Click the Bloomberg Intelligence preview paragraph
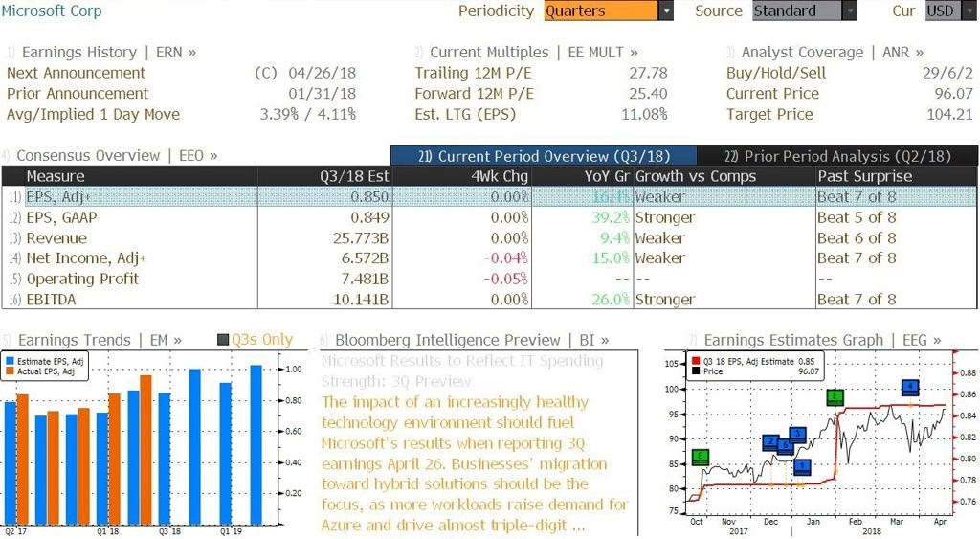980x539 pixels. pyautogui.click(x=475, y=463)
